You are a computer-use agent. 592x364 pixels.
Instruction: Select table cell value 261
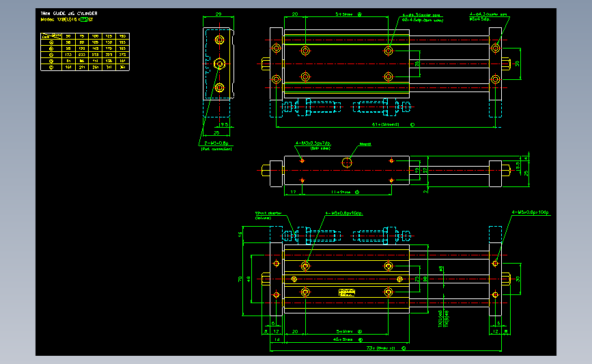[x=95, y=67]
